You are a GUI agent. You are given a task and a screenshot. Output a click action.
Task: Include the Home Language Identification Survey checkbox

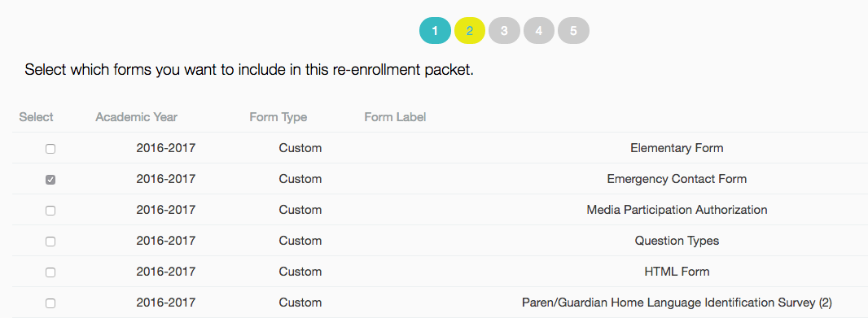point(50,303)
